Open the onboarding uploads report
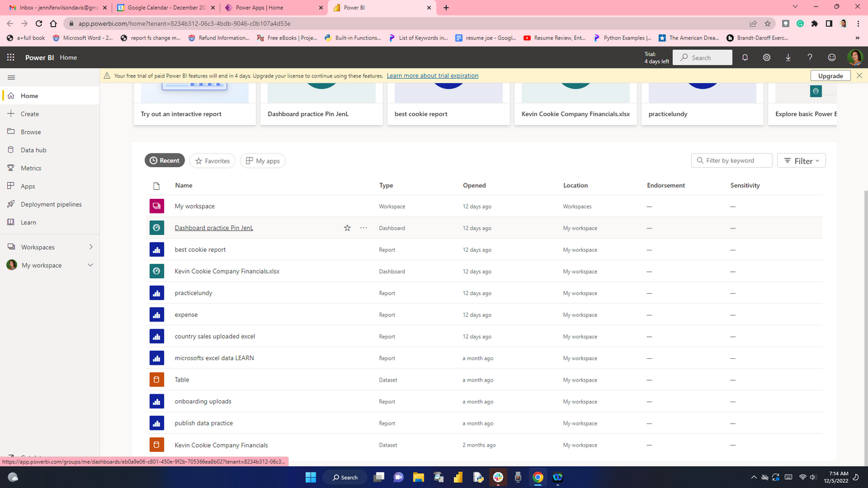The image size is (868, 488). (203, 402)
